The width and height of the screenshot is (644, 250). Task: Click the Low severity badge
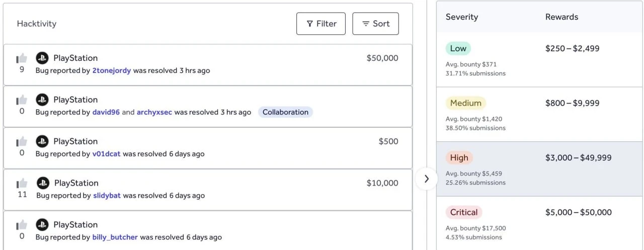click(458, 49)
